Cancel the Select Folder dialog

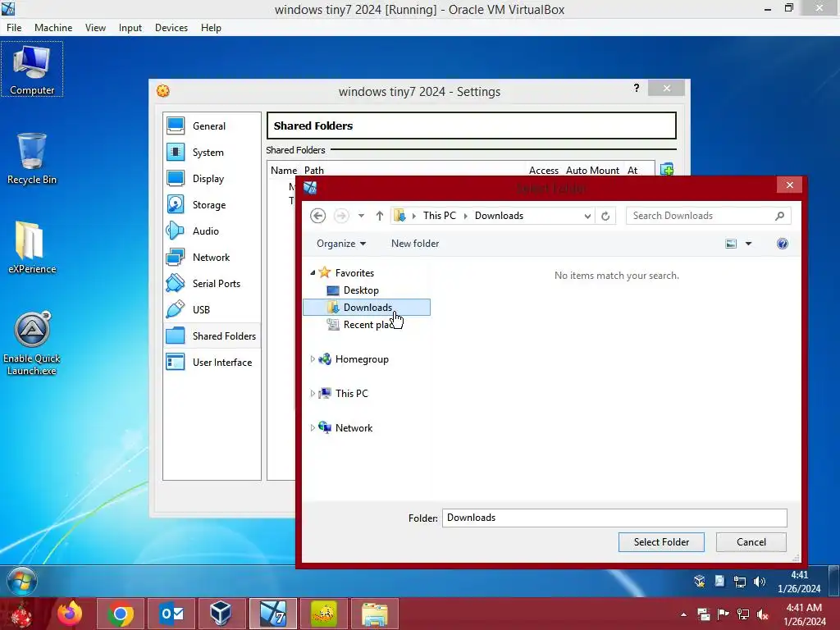tap(751, 542)
